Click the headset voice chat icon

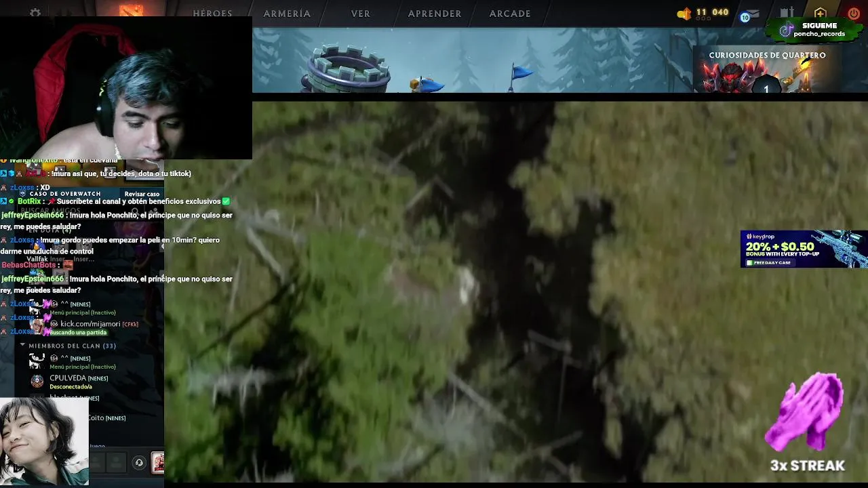click(139, 463)
